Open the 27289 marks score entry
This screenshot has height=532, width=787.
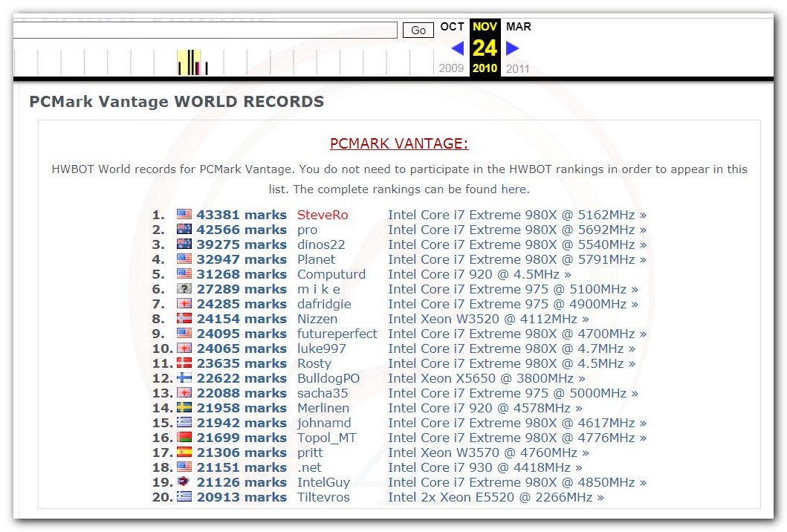(x=242, y=289)
